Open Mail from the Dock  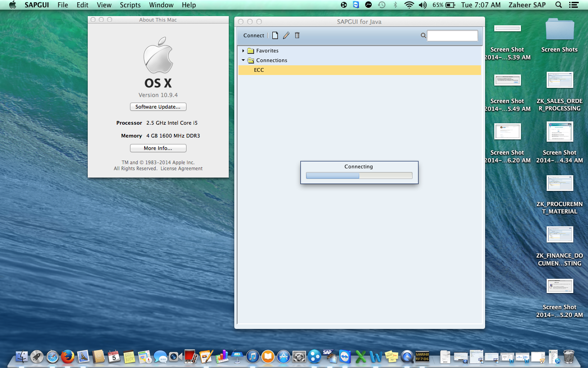tap(83, 356)
